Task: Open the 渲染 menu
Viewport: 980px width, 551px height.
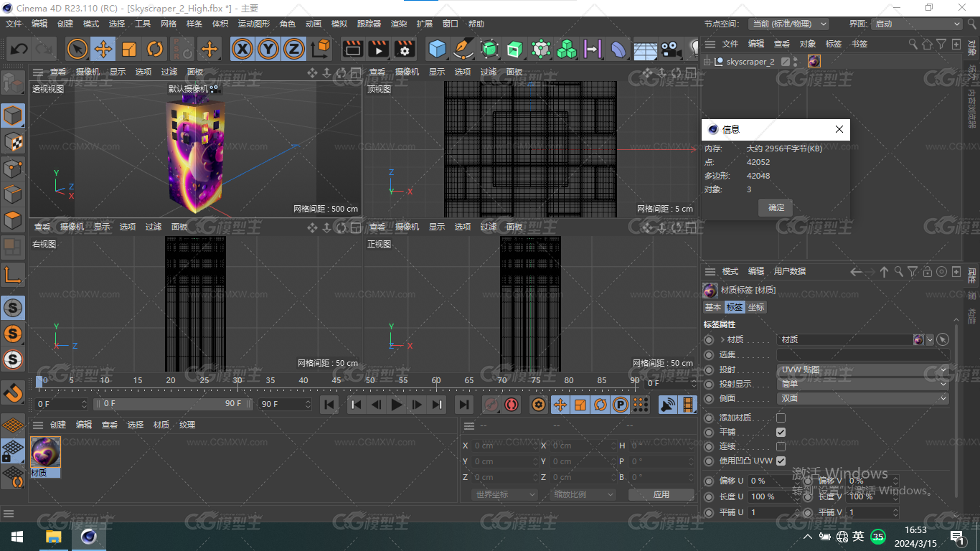Action: click(x=399, y=24)
